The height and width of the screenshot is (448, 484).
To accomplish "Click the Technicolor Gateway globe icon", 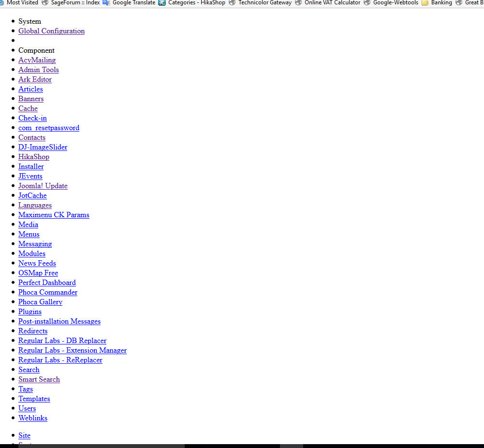I will 232,2.
